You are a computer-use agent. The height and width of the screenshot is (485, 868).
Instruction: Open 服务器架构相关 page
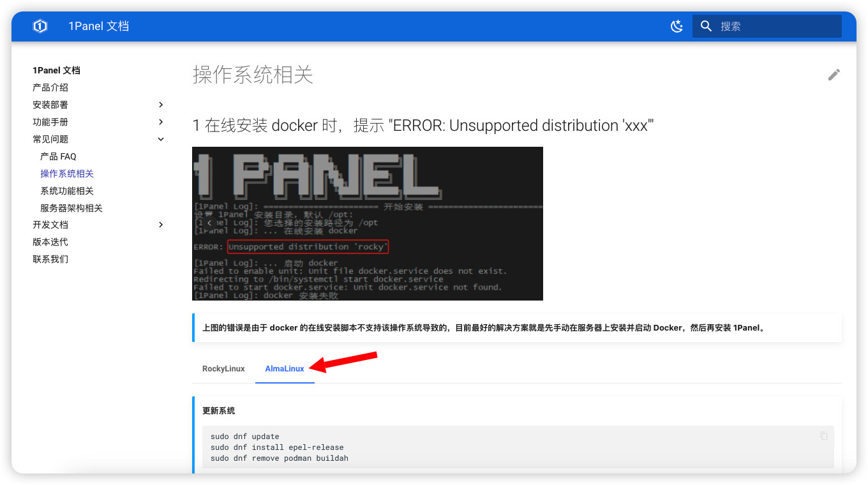tap(71, 208)
